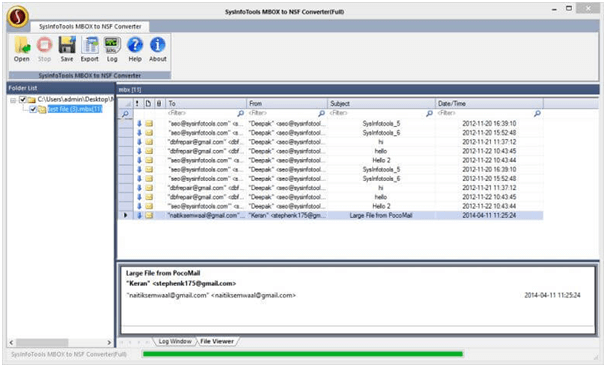Image resolution: width=606 pixels, height=367 pixels.
Task: Click the From column header
Action: [287, 104]
